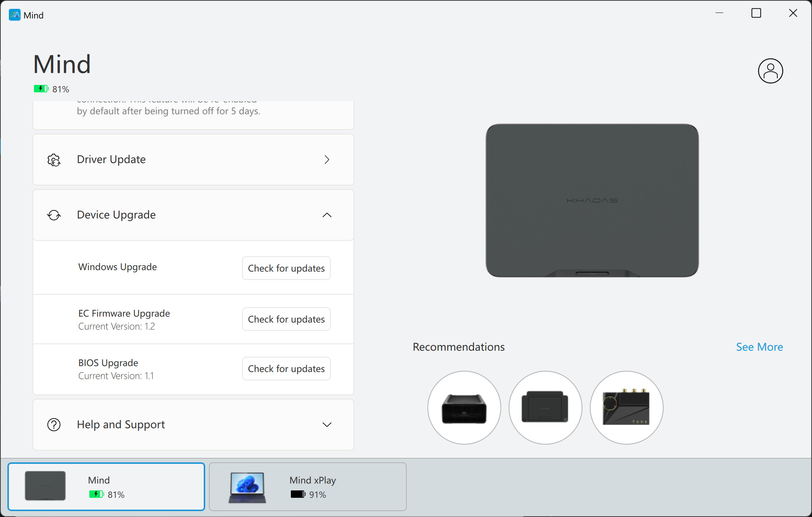Collapse the Device Upgrade section
This screenshot has width=812, height=517.
327,215
